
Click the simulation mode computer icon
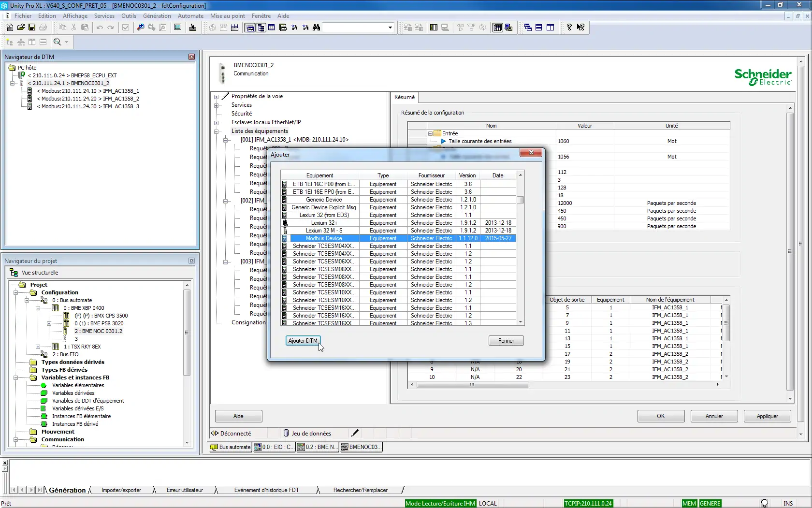(x=508, y=28)
